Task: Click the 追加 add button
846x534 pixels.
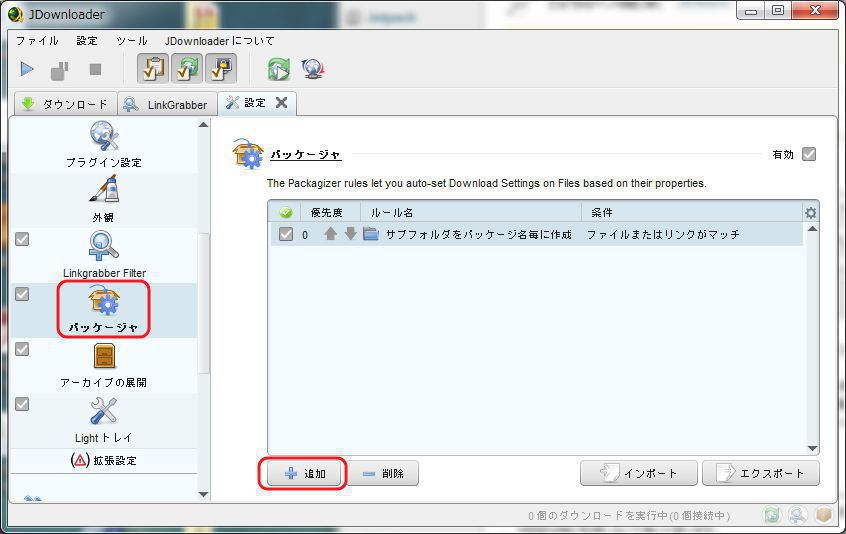Action: [x=305, y=474]
